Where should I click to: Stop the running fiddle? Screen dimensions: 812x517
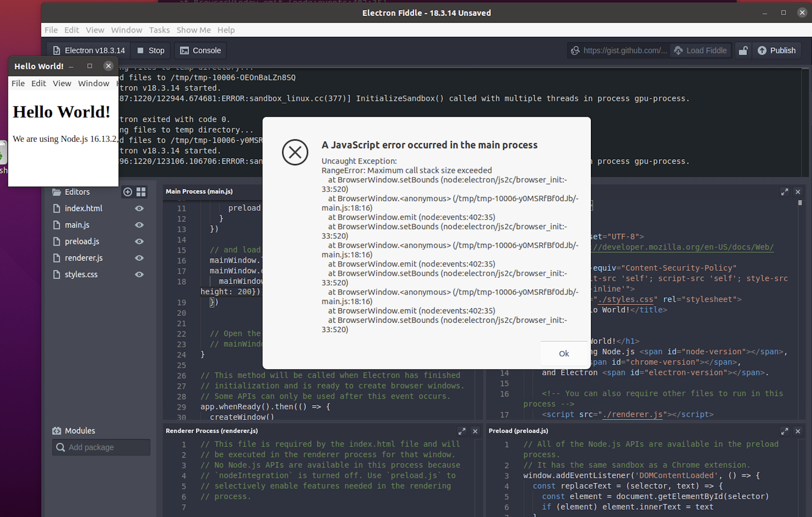tap(150, 50)
